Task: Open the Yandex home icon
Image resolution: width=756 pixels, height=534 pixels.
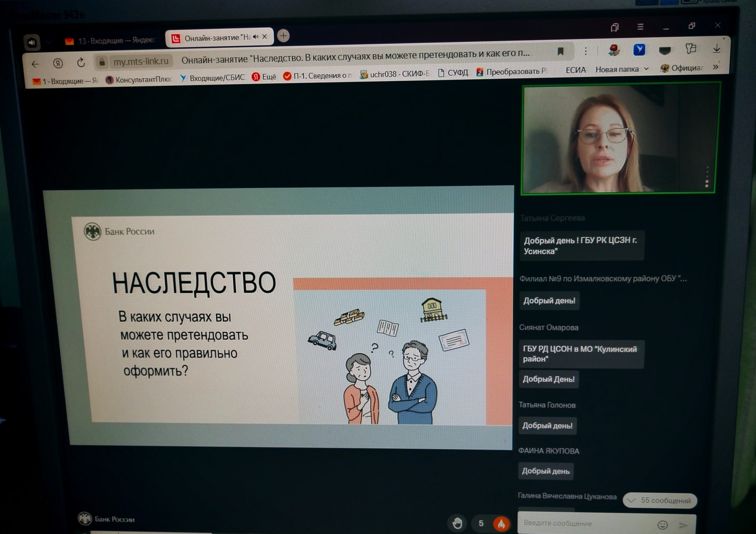Action: pyautogui.click(x=58, y=63)
